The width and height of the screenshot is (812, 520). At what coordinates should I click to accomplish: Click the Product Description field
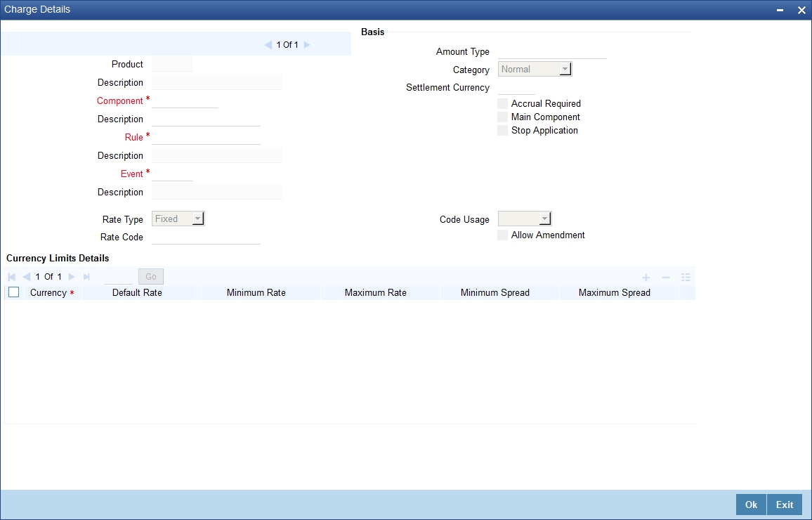coord(216,82)
